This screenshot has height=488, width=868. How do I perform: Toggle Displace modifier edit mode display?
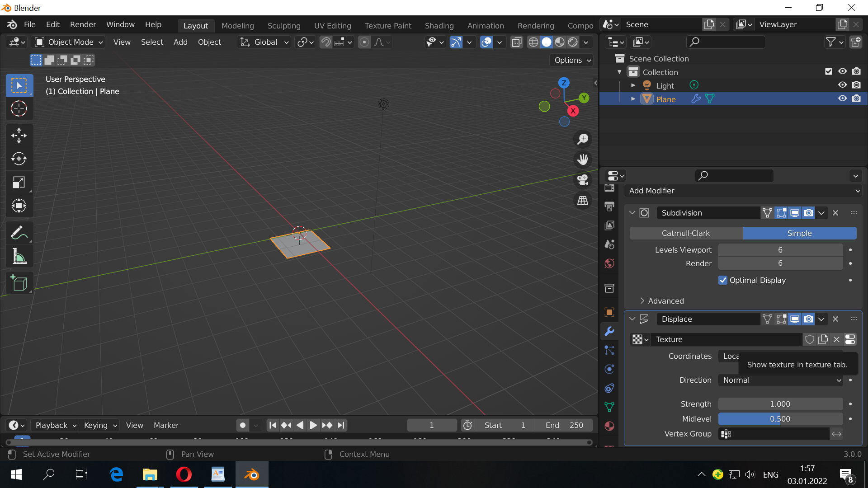[x=781, y=319]
